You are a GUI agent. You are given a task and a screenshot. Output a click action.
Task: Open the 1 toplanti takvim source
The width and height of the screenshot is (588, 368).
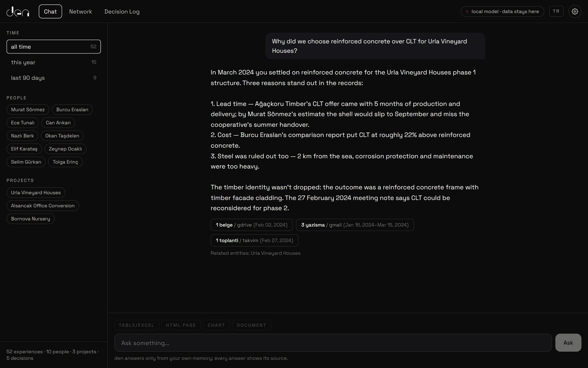coord(254,240)
